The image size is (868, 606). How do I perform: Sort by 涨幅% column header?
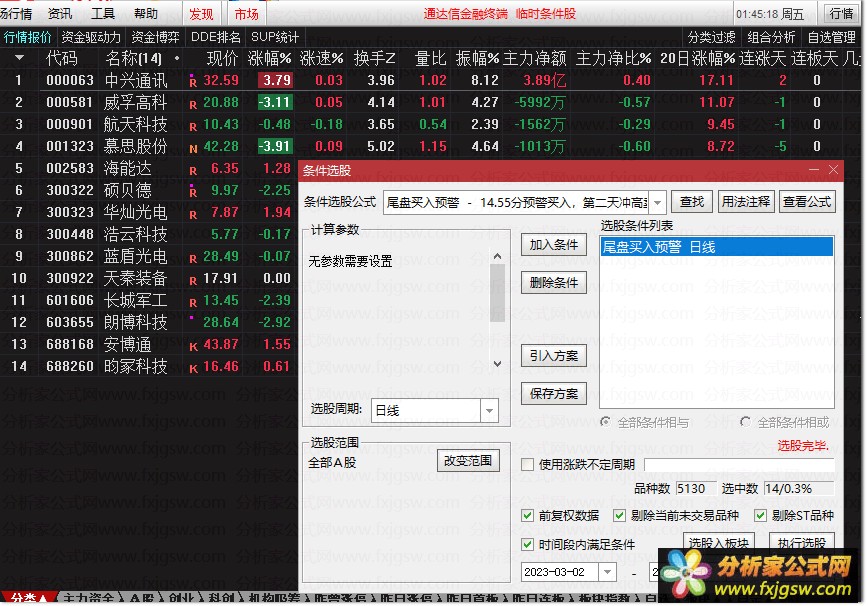[270, 58]
